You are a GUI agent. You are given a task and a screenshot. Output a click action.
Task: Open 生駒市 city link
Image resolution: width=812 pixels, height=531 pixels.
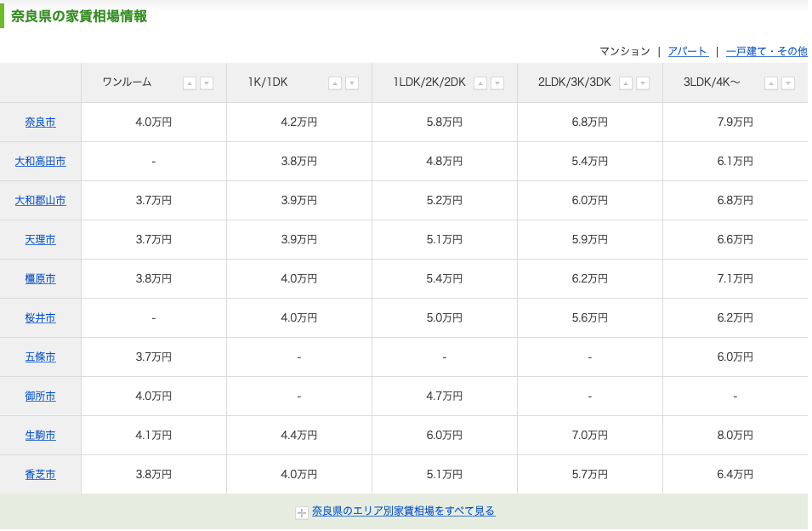pyautogui.click(x=41, y=436)
